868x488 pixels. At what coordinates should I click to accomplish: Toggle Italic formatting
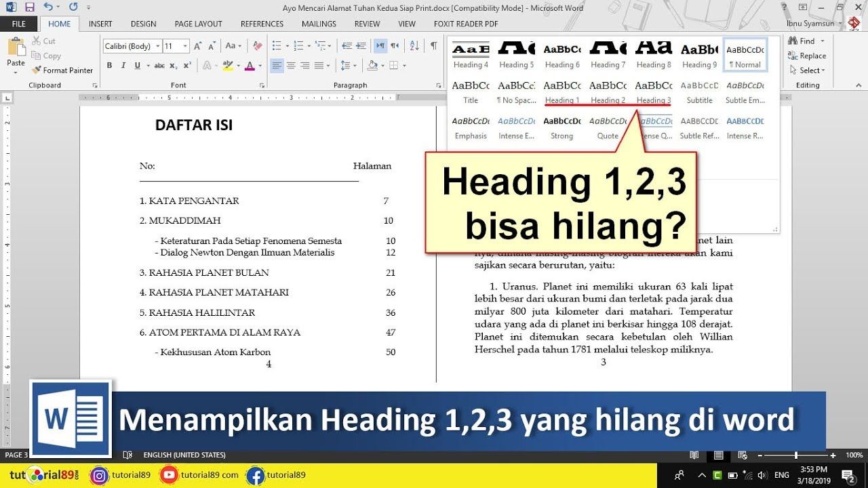(123, 66)
